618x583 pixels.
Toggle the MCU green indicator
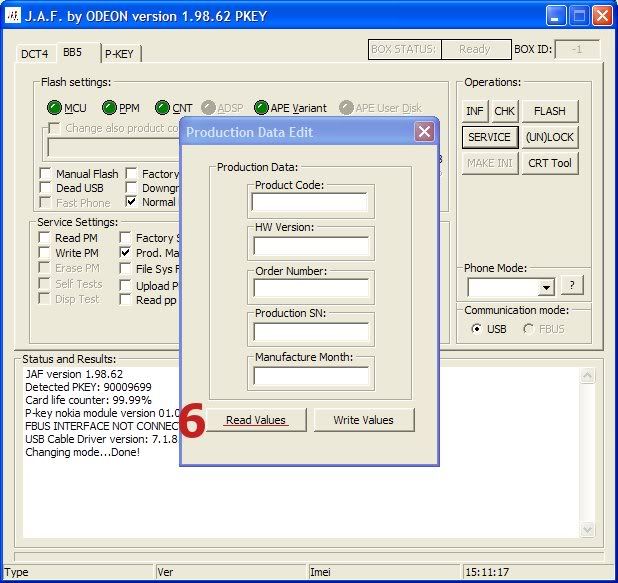[x=54, y=107]
